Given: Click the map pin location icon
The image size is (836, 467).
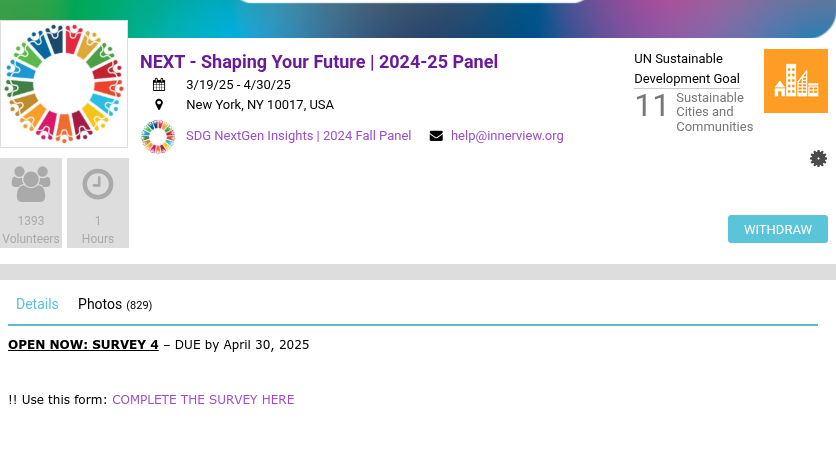Looking at the screenshot, I should (159, 105).
